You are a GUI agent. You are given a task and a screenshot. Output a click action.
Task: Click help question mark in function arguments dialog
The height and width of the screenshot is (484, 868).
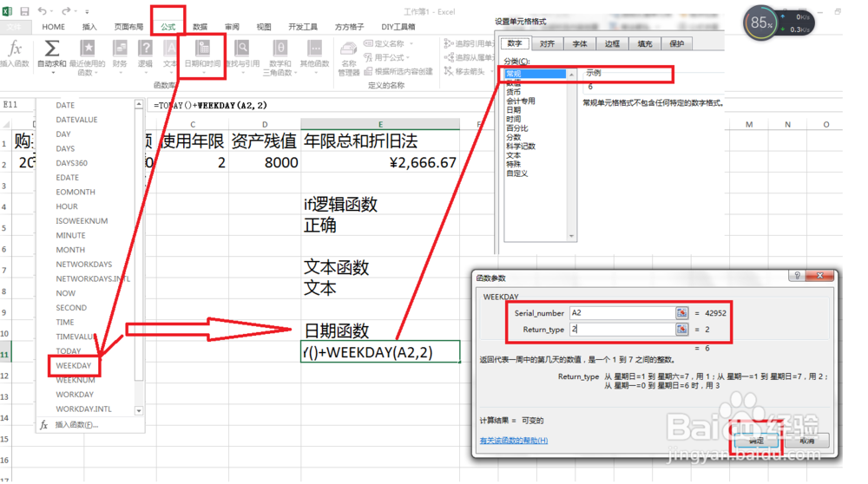pyautogui.click(x=797, y=276)
